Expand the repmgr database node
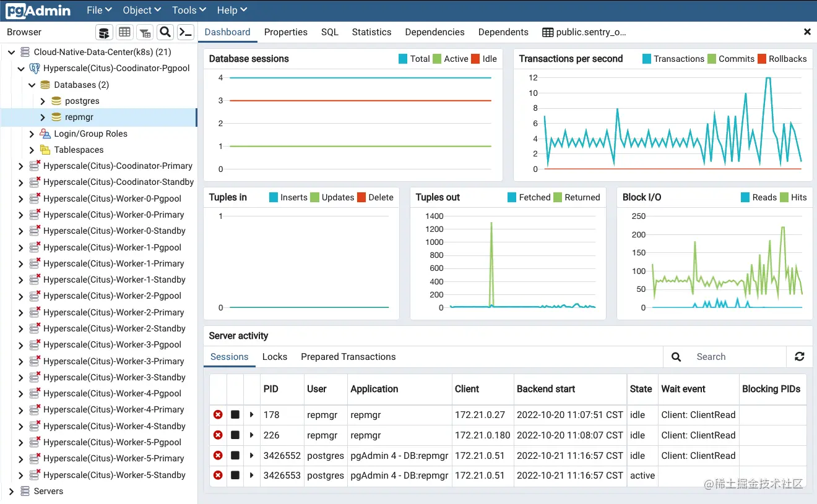The image size is (817, 504). 43,117
